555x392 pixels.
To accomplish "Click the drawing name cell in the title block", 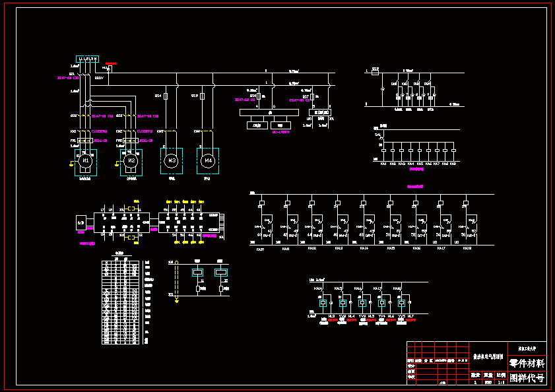I will coord(488,356).
